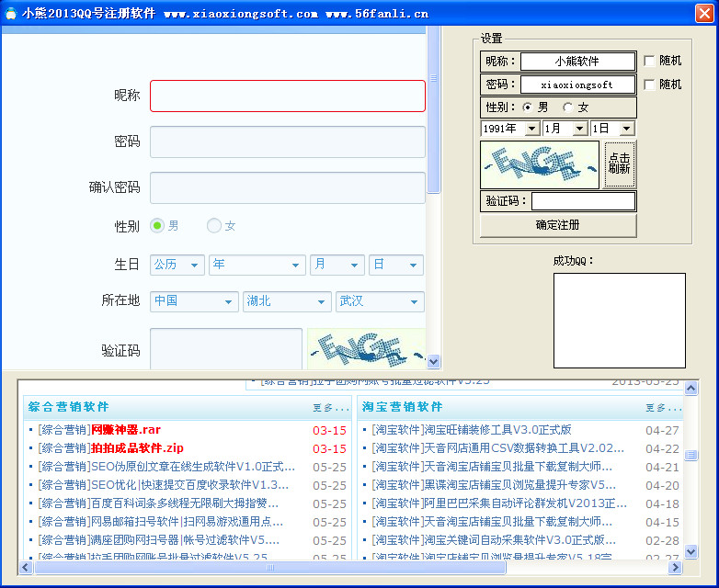The height and width of the screenshot is (588, 719).
Task: Click scroll-up arrow of software list panel
Action: click(691, 389)
